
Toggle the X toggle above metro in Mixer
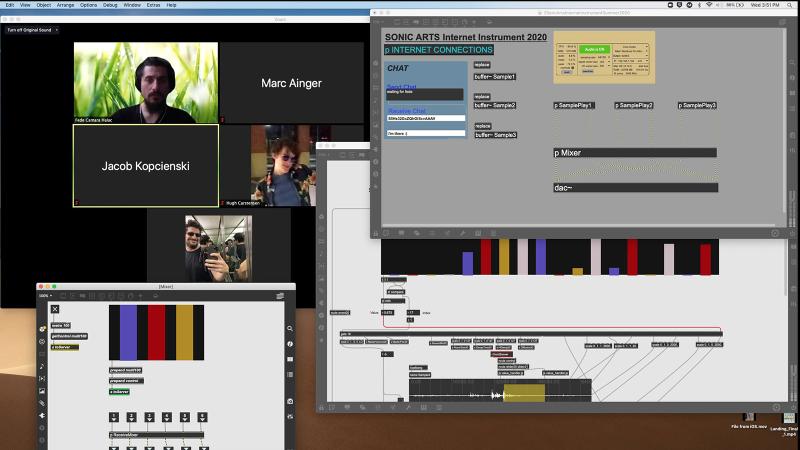point(55,309)
